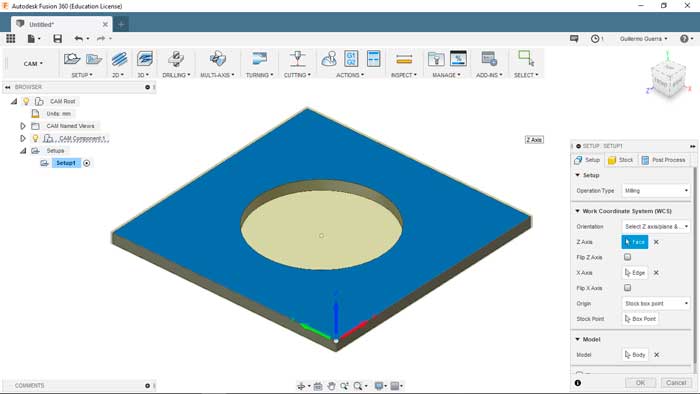Expand CAM Component tree node
This screenshot has height=394, width=700.
pos(23,138)
